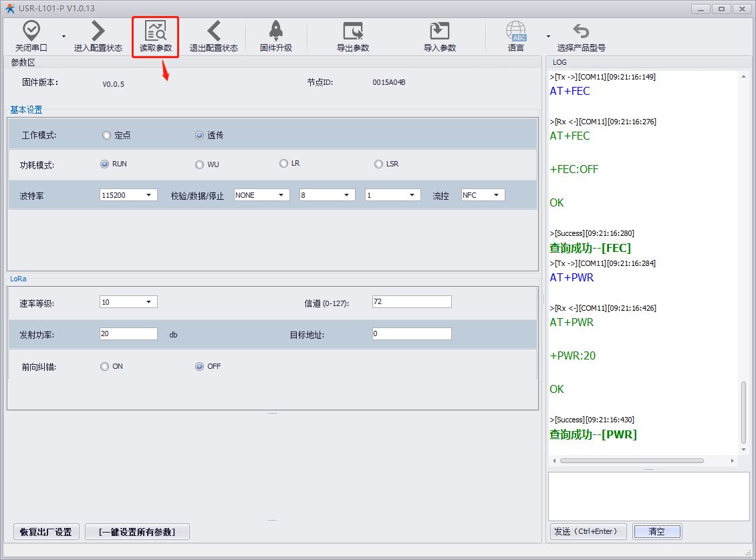Click 导入参数 import icon
Screen dimensions: 756x560
coord(440,31)
